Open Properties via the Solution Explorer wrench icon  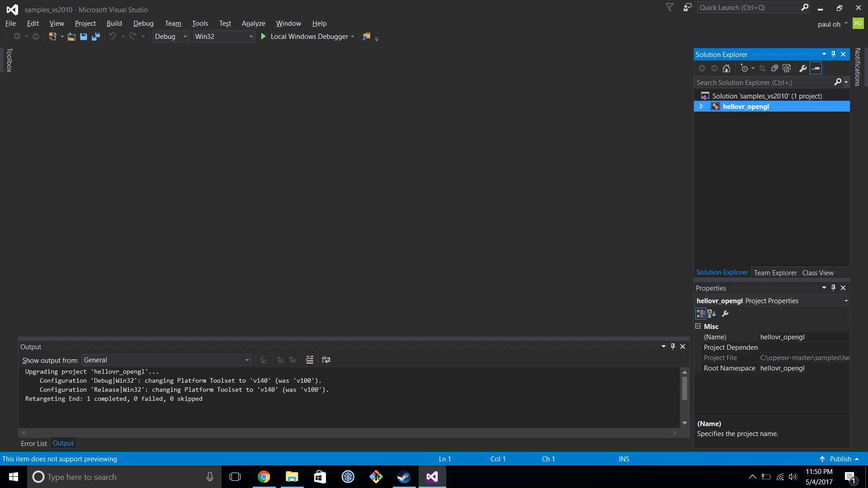coord(803,68)
